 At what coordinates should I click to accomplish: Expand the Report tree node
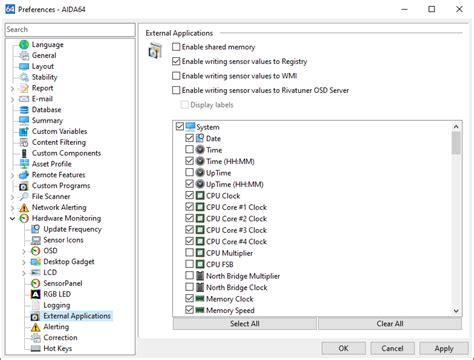point(12,89)
